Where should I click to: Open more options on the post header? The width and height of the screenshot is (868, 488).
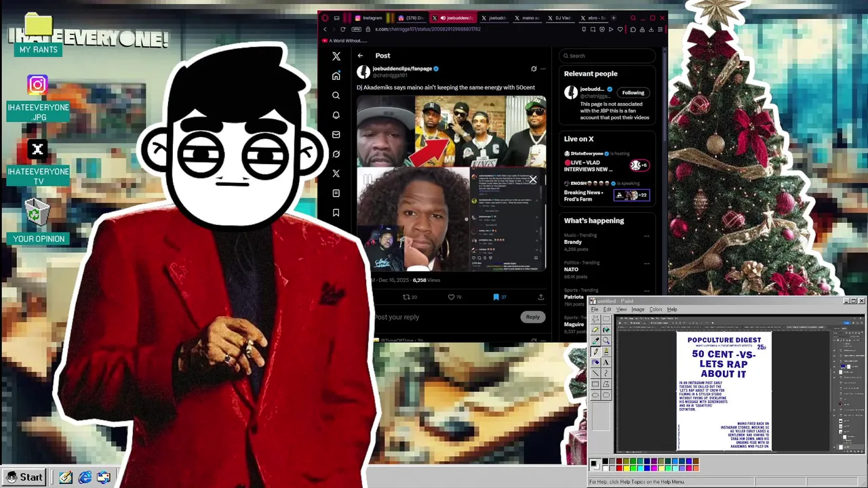542,68
